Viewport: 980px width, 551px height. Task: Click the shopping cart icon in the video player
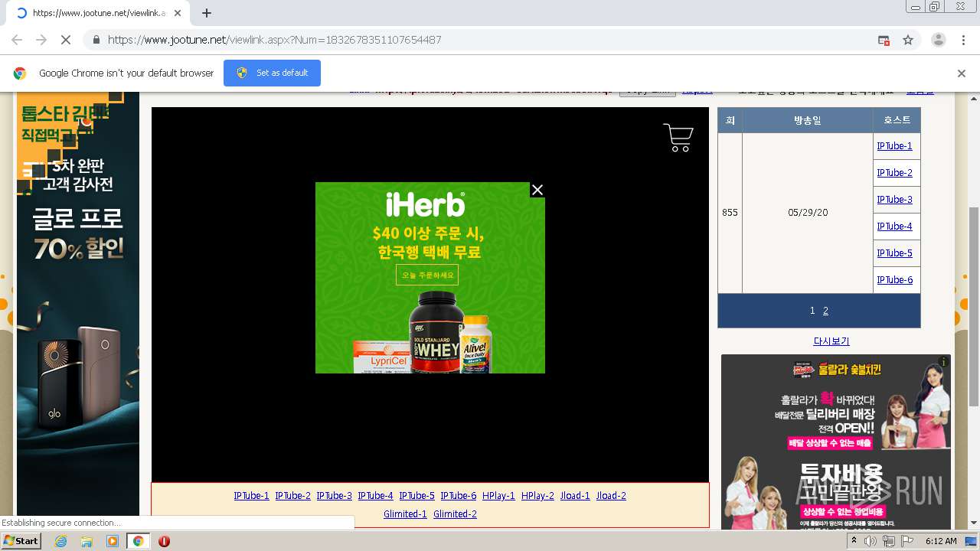[678, 138]
